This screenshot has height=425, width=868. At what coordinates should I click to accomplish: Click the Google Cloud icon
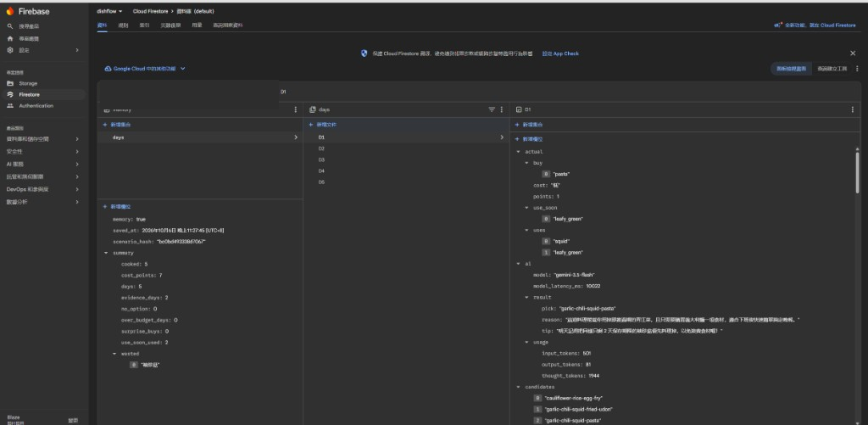[108, 69]
